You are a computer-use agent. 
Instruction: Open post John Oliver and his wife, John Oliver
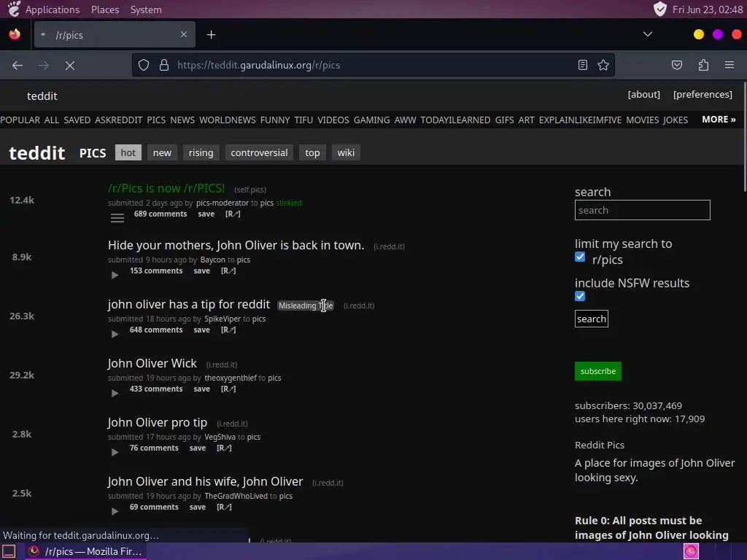pyautogui.click(x=205, y=481)
